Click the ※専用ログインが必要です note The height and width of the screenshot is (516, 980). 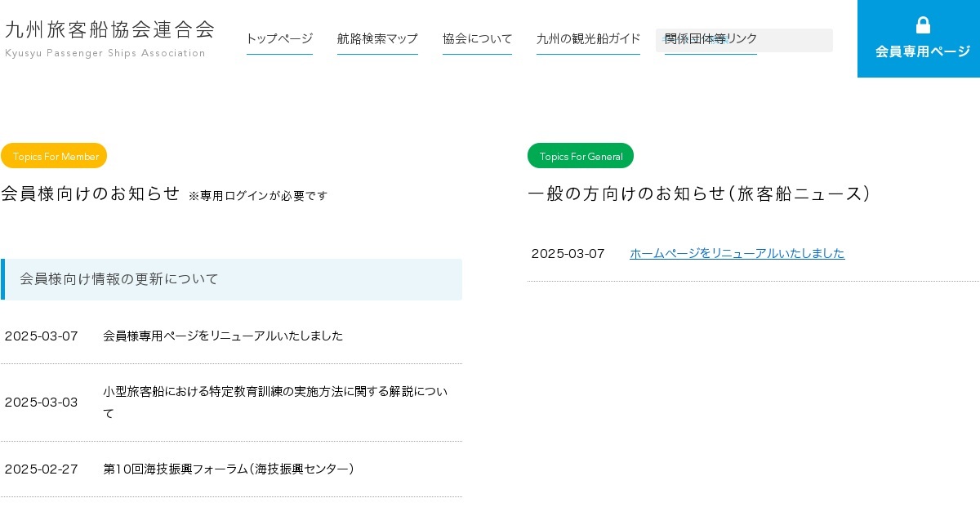coord(257,196)
